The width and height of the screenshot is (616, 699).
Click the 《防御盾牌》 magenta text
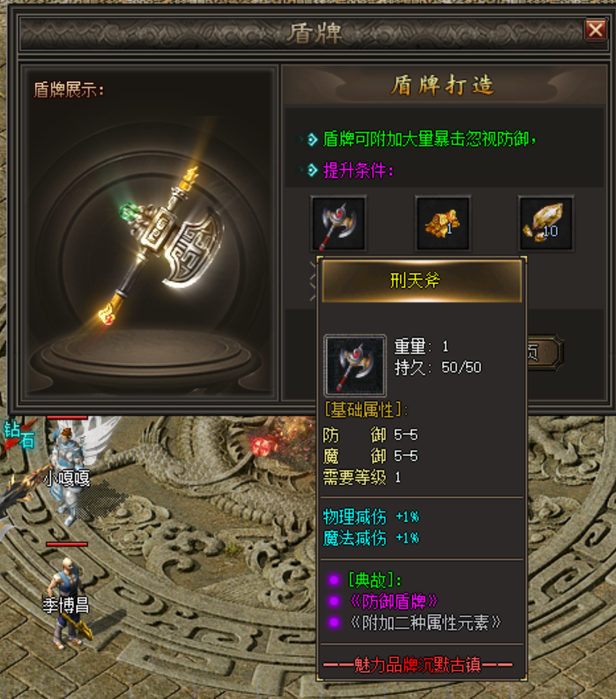394,601
